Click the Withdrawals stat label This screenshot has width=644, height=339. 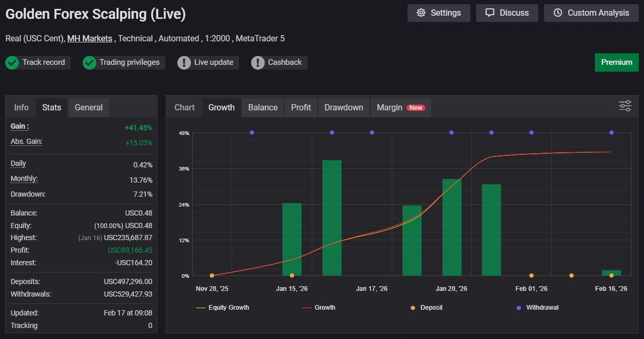31,294
